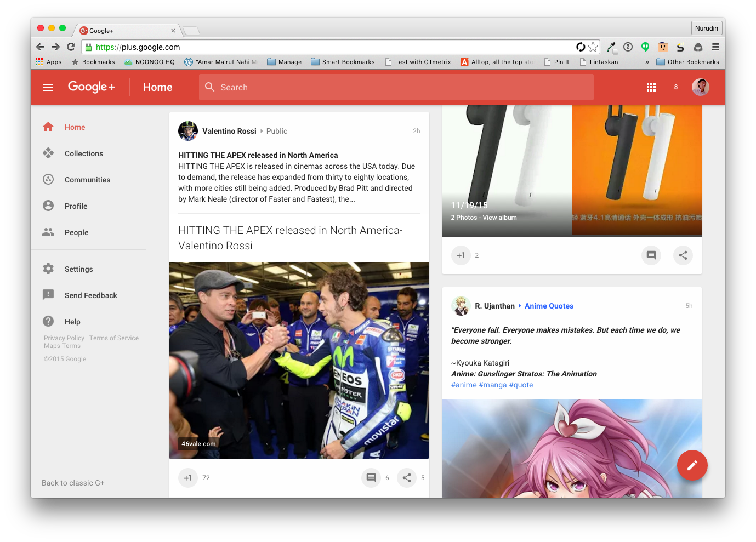Viewport: 756px width, 542px height.
Task: Click the Search input field
Action: point(396,87)
